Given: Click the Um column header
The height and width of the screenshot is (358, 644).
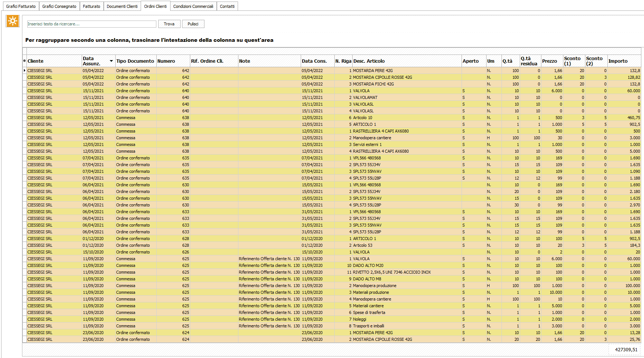Looking at the screenshot, I should (x=494, y=61).
